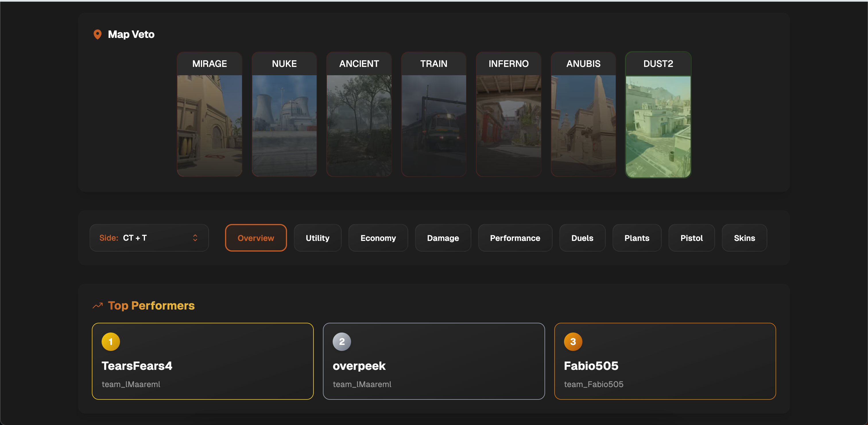Open the Duels tab

tap(582, 237)
